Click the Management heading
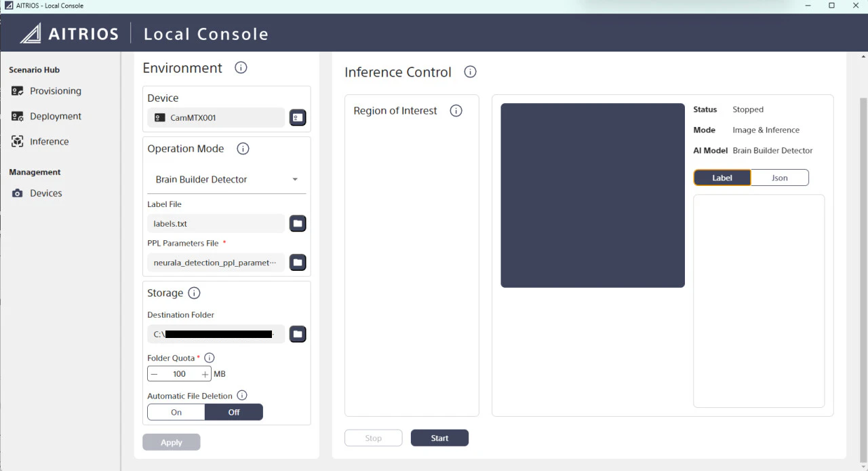 pyautogui.click(x=35, y=172)
